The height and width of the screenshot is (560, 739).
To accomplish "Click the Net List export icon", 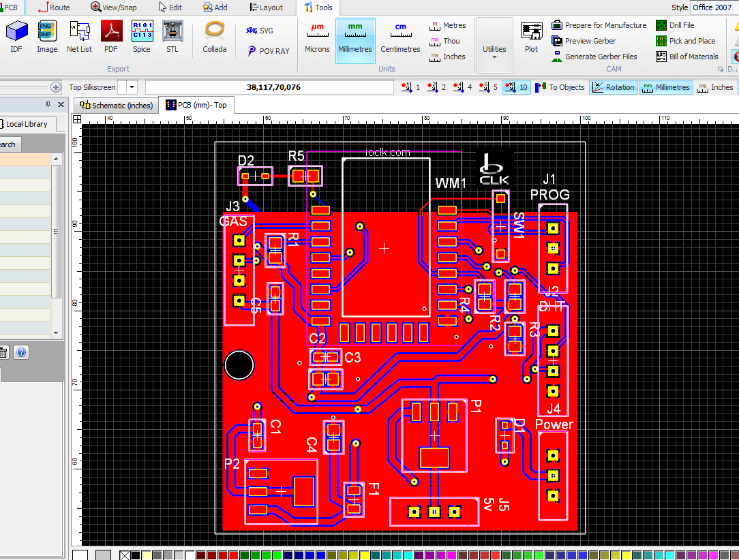I will (x=79, y=37).
